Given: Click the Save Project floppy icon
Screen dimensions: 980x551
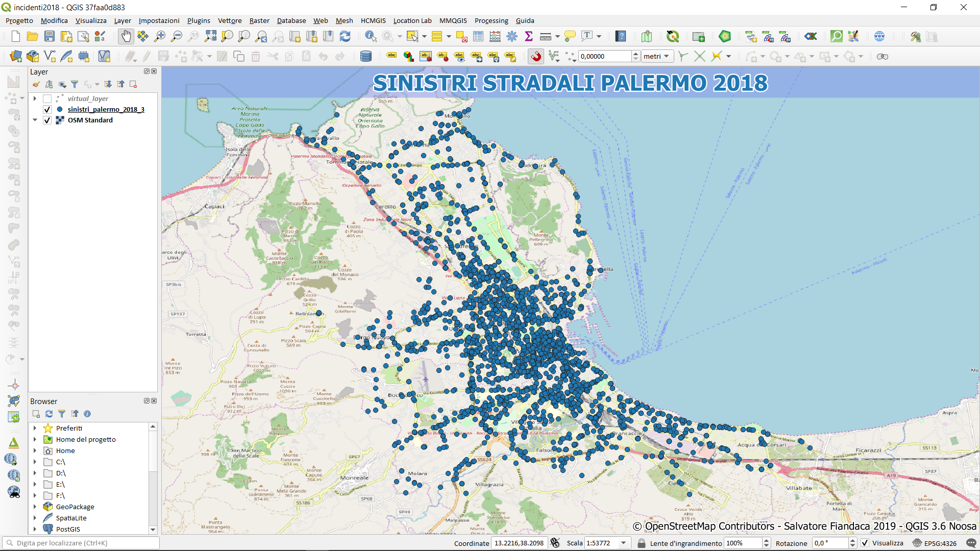Looking at the screenshot, I should (50, 36).
